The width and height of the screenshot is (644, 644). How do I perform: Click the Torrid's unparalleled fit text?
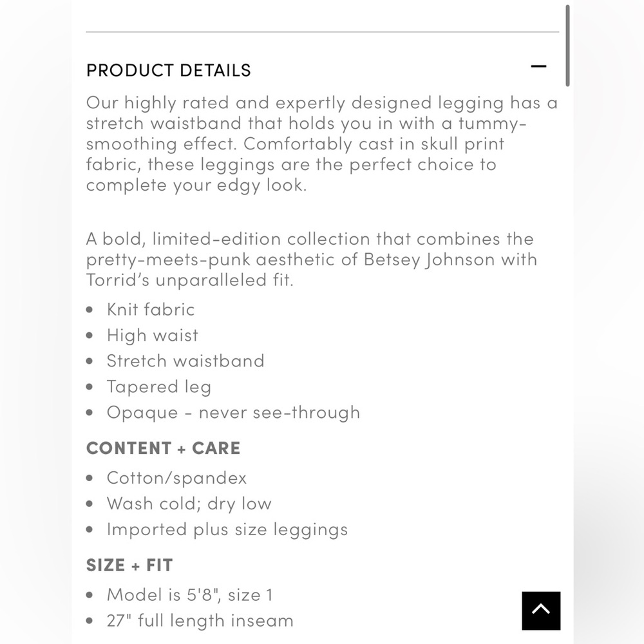pyautogui.click(x=189, y=281)
